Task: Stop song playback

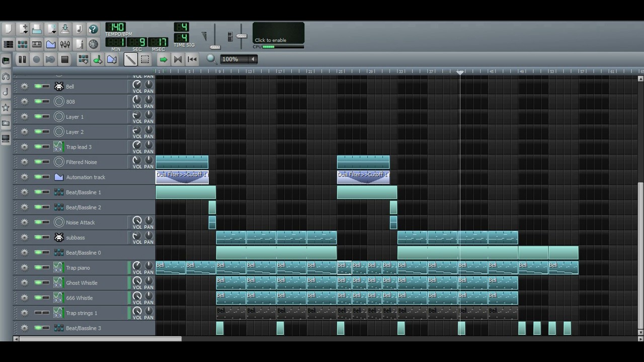Action: (x=64, y=59)
